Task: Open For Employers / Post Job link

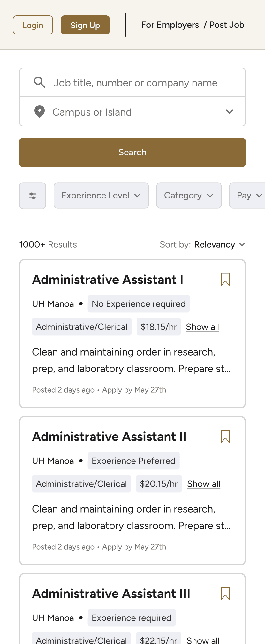Action: pyautogui.click(x=193, y=25)
